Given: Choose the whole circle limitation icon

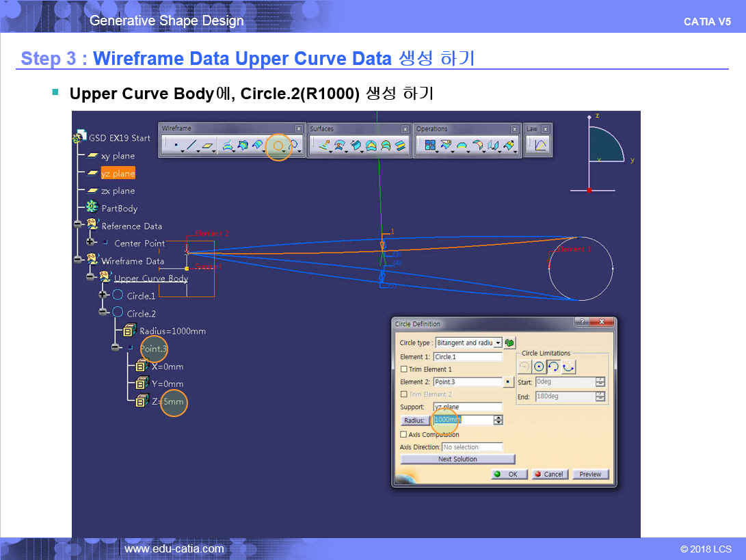Looking at the screenshot, I should [x=539, y=367].
